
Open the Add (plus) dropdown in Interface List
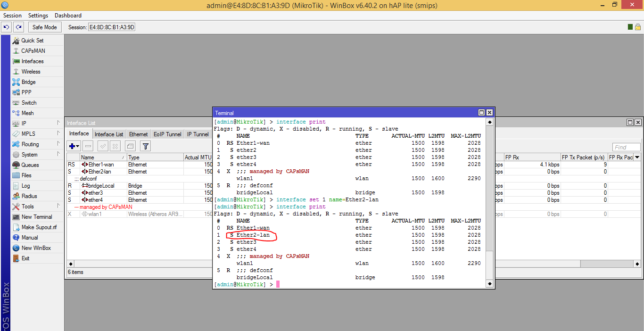pyautogui.click(x=74, y=146)
